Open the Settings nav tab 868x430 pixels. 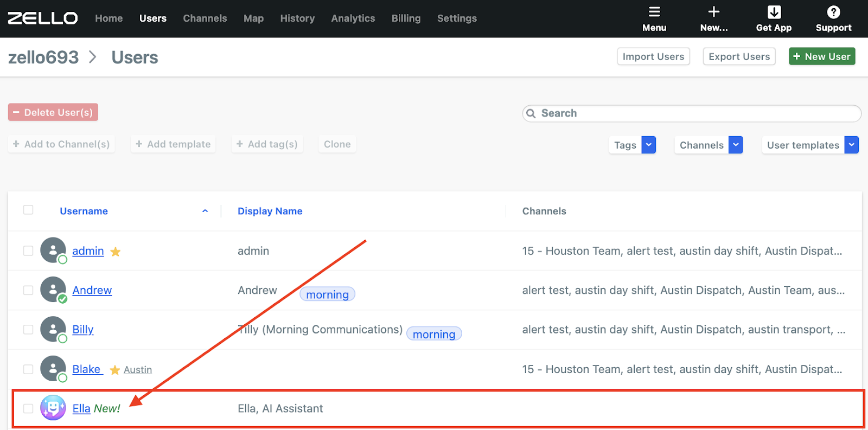click(x=457, y=18)
